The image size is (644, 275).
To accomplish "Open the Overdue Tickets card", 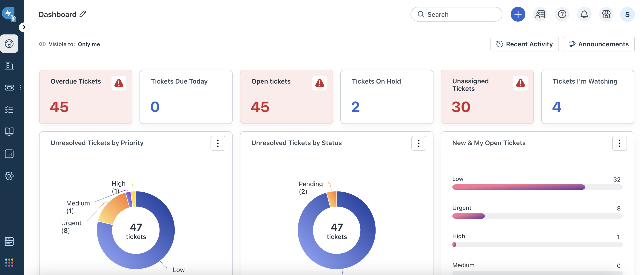I will click(85, 97).
